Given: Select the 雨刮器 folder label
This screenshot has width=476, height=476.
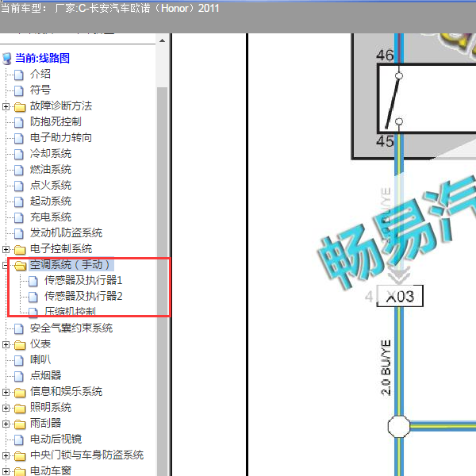Looking at the screenshot, I should (x=45, y=423).
